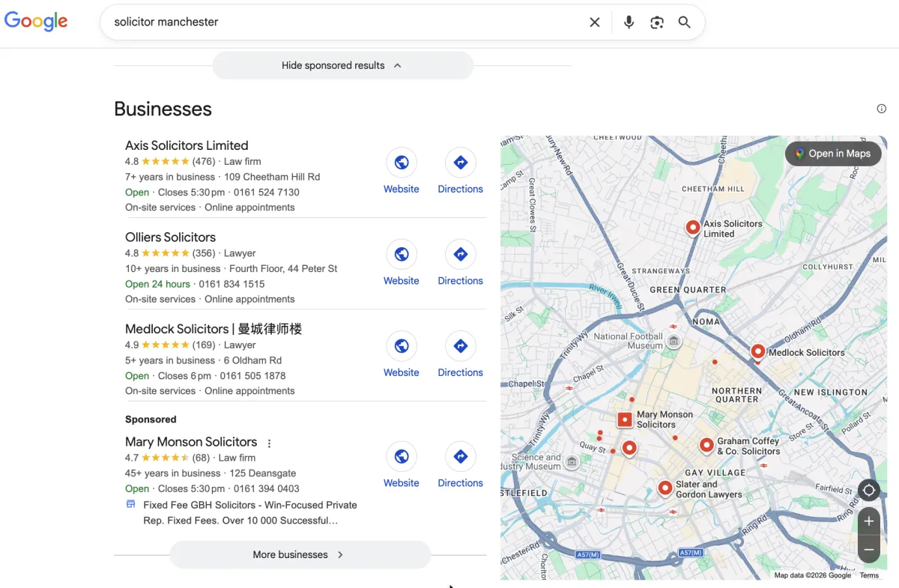Image resolution: width=899 pixels, height=588 pixels.
Task: Collapse via Hide sponsored results
Action: click(x=342, y=65)
